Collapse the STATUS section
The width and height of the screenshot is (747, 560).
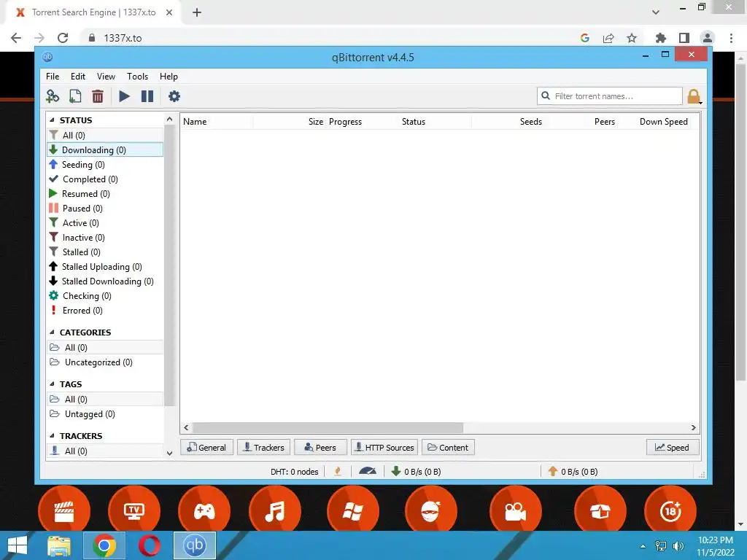pos(53,120)
